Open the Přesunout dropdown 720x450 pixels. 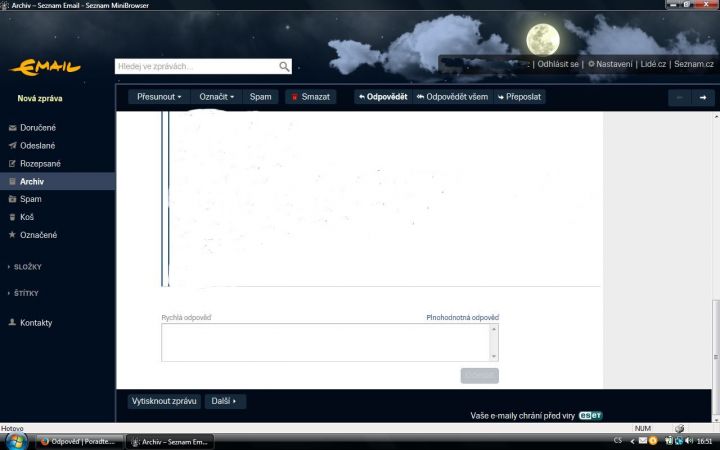(159, 97)
